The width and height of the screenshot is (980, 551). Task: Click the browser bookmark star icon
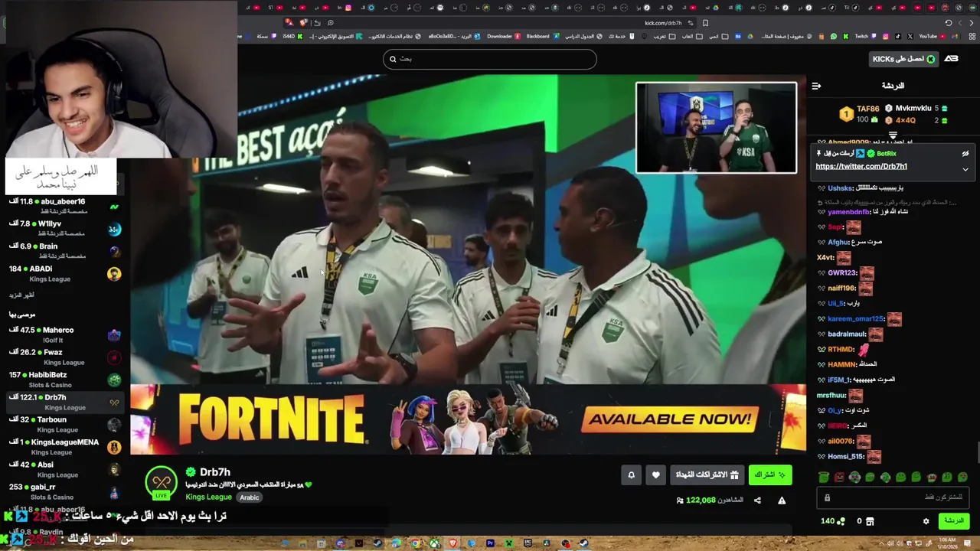click(705, 23)
